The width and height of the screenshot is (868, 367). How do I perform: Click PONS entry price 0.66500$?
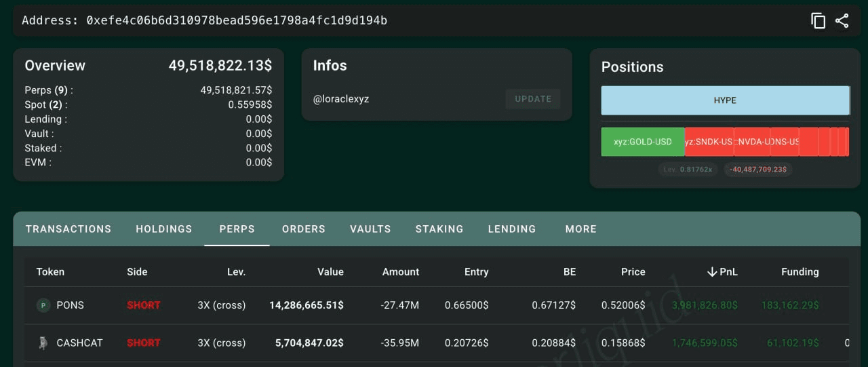pyautogui.click(x=467, y=305)
